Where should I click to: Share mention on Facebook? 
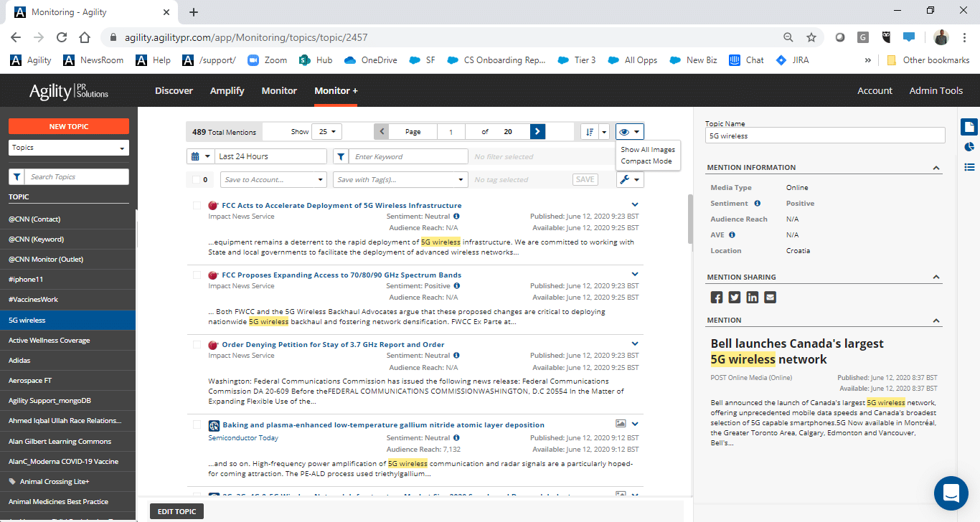[x=717, y=297]
